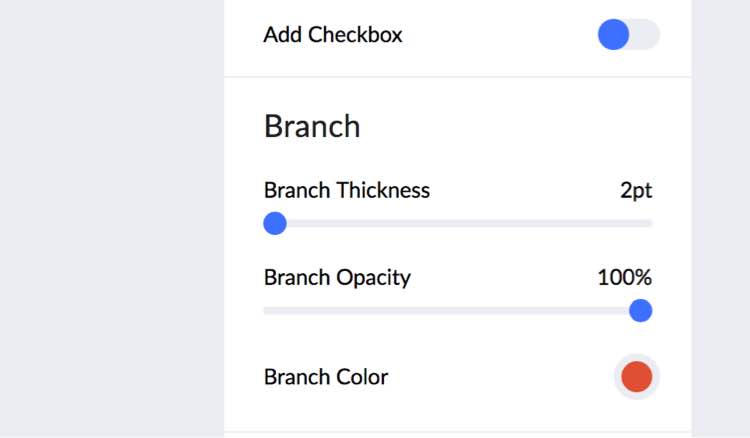This screenshot has height=438, width=750.
Task: Click the midpoint of Branch Opacity track
Action: (x=458, y=310)
